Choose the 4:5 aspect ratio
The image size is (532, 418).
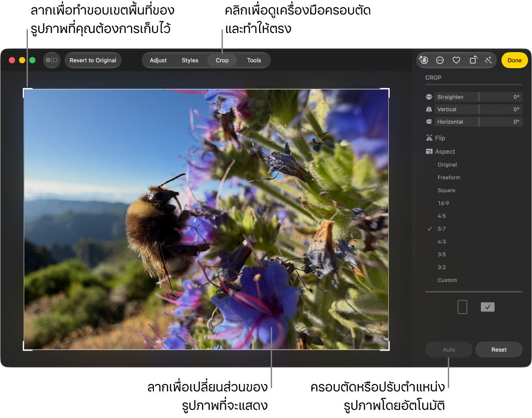pos(442,216)
